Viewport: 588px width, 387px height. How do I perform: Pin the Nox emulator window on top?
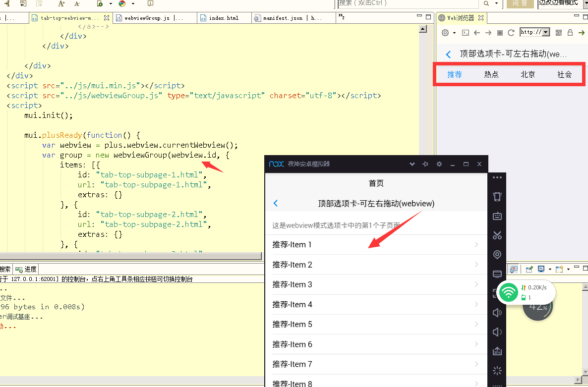425,164
